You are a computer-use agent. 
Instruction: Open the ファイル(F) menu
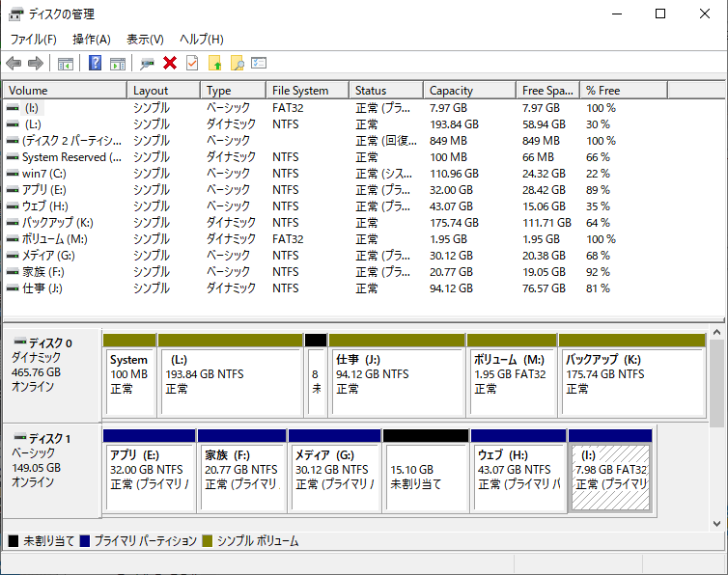[33, 40]
